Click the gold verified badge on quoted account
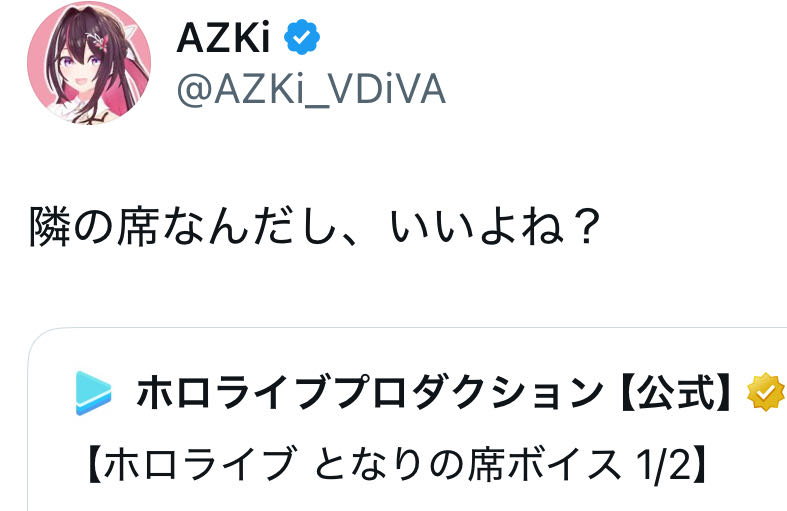Screen dimensions: 787x511 pos(766,394)
